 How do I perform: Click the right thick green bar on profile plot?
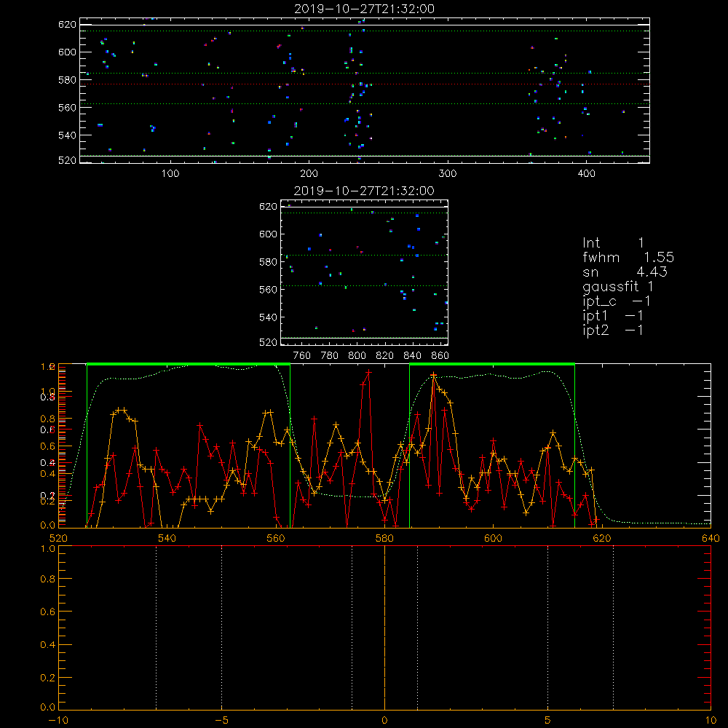point(492,364)
